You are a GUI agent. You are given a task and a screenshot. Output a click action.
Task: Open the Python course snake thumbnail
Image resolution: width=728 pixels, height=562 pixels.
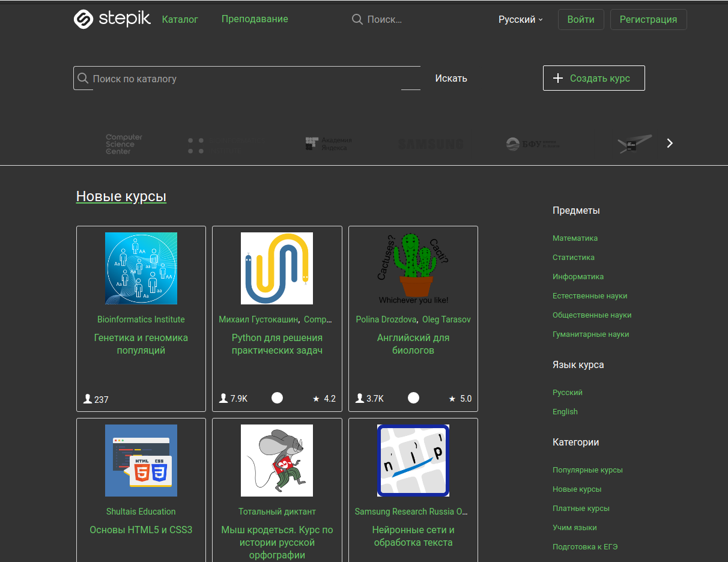click(277, 268)
